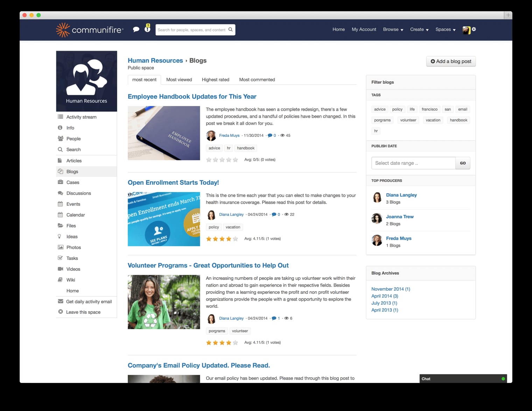This screenshot has height=411, width=532.
Task: Expand the Browse dropdown menu
Action: (x=393, y=29)
